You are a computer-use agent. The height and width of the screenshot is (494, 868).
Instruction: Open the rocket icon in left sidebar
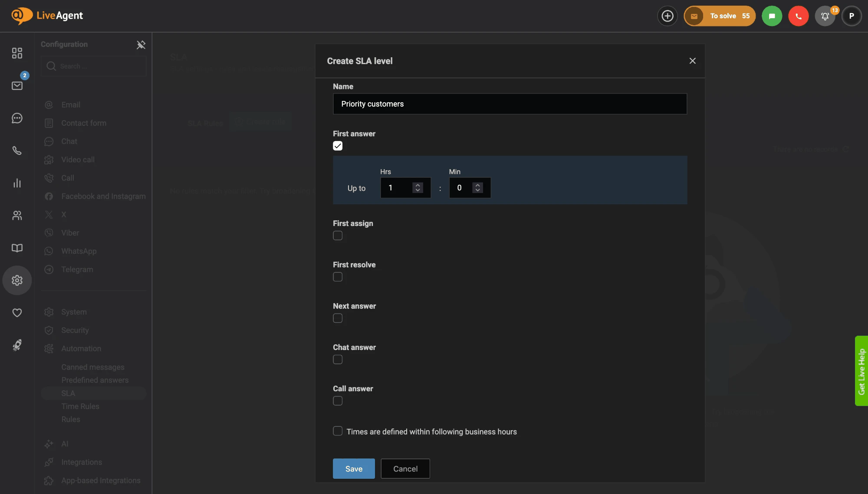point(17,345)
